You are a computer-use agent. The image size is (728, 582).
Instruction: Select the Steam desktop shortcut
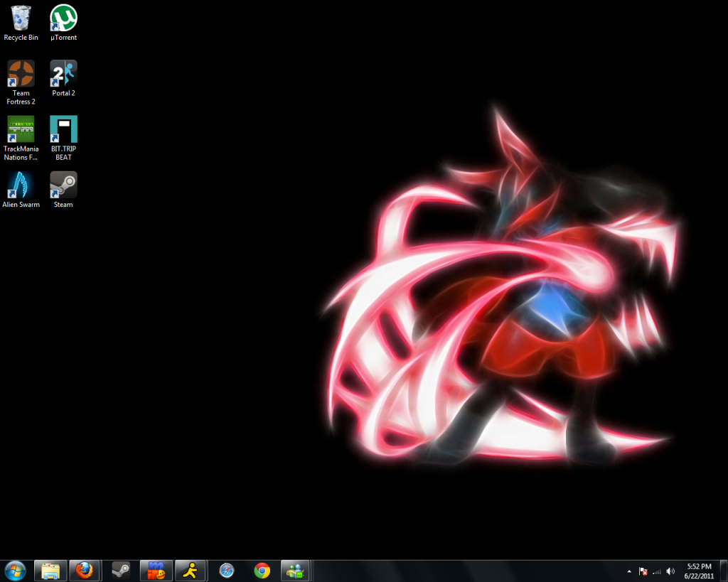[x=63, y=190]
